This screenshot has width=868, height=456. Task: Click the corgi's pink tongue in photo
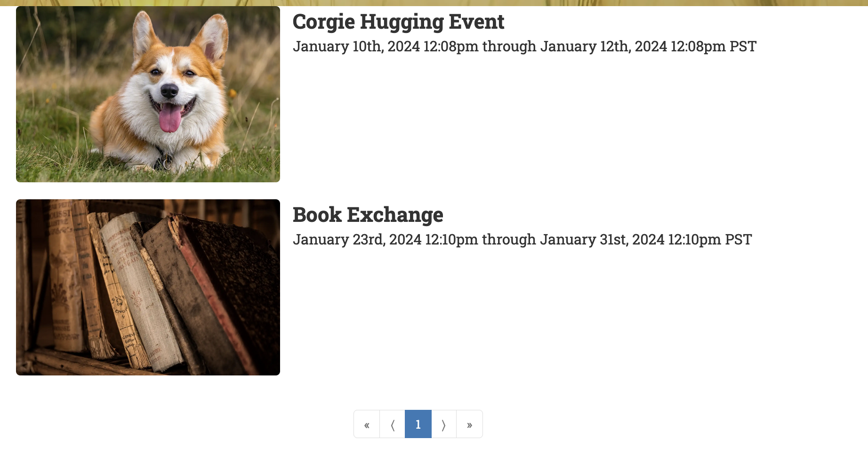(170, 119)
